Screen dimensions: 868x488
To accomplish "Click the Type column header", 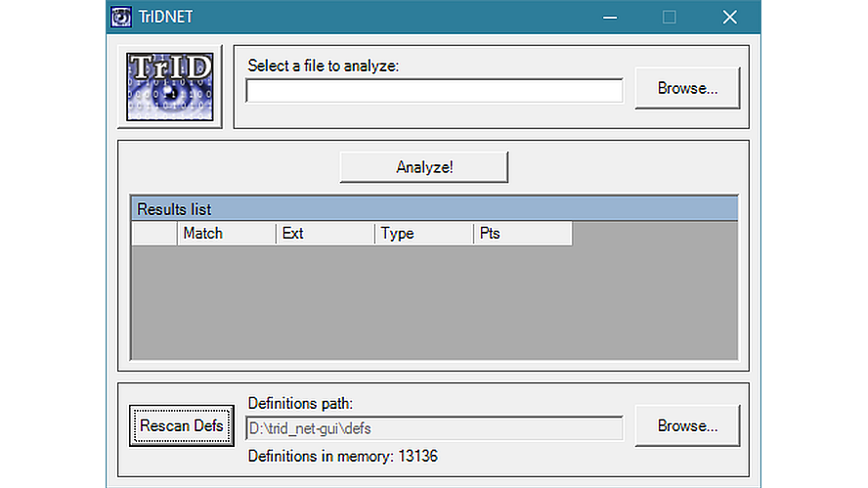I will (423, 234).
